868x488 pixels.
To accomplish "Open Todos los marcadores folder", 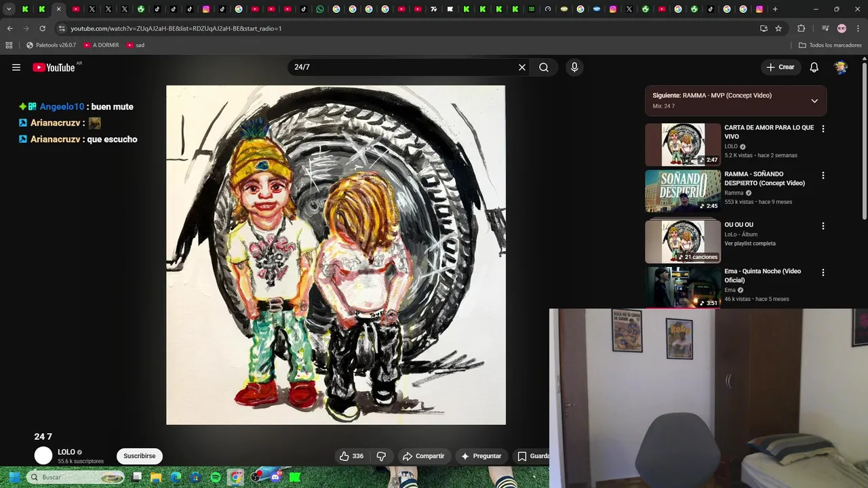I will 830,45.
